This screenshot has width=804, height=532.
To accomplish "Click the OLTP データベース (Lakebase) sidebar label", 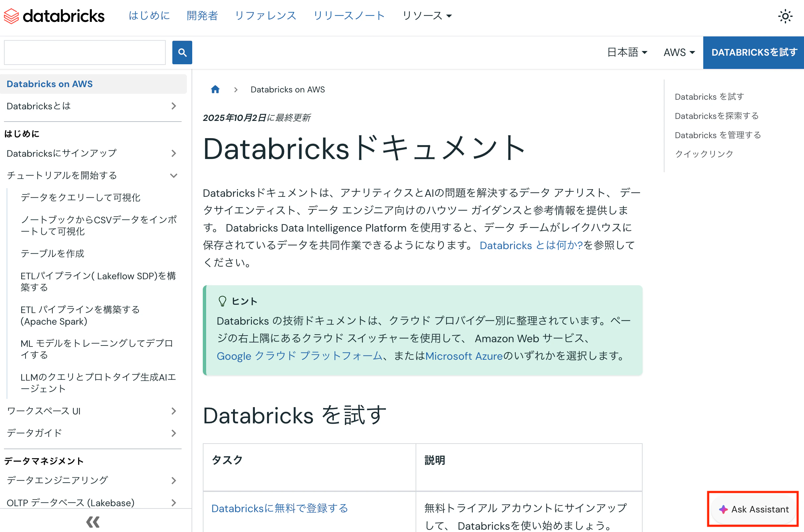I will (x=71, y=503).
